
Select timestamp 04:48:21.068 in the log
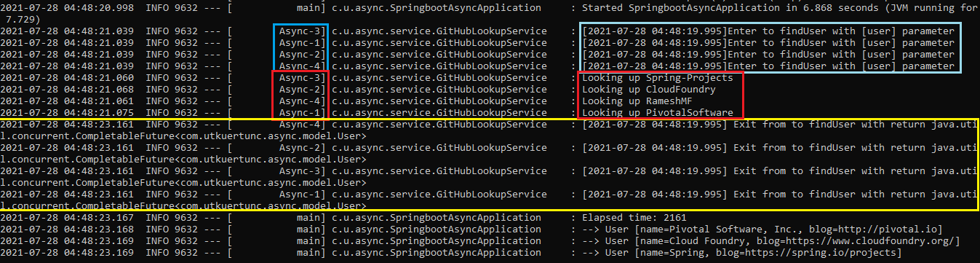pyautogui.click(x=100, y=90)
